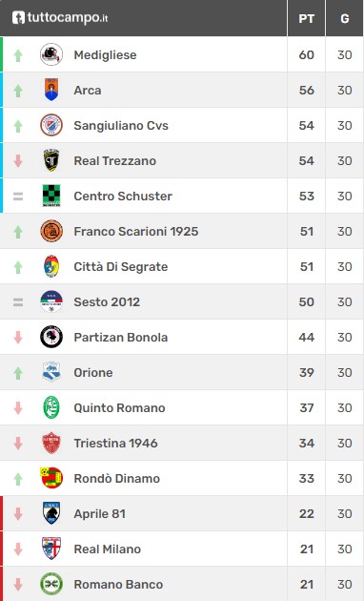Image resolution: width=364 pixels, height=601 pixels.
Task: Select the Franco Scarioni 1925 badge
Action: click(x=51, y=231)
